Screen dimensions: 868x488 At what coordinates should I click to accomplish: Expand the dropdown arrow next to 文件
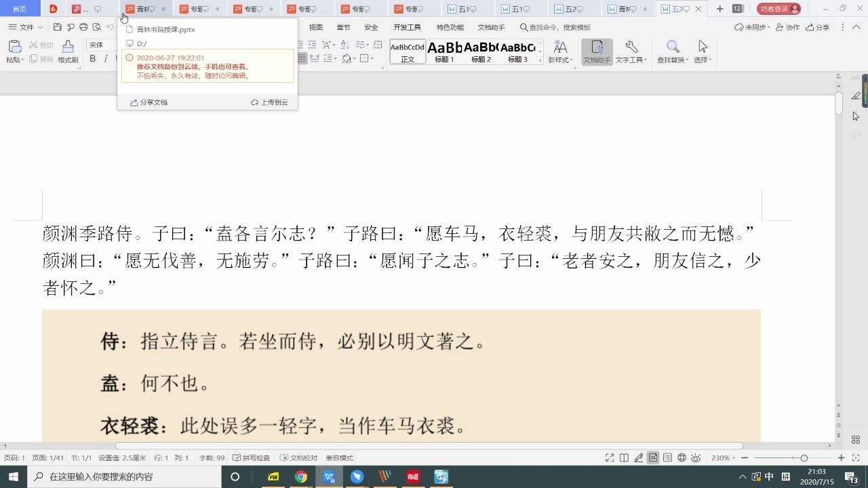tap(41, 27)
